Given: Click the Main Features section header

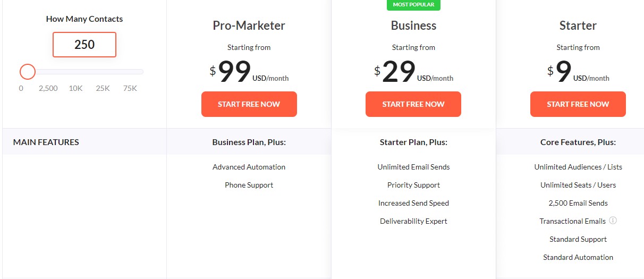Looking at the screenshot, I should pyautogui.click(x=46, y=142).
